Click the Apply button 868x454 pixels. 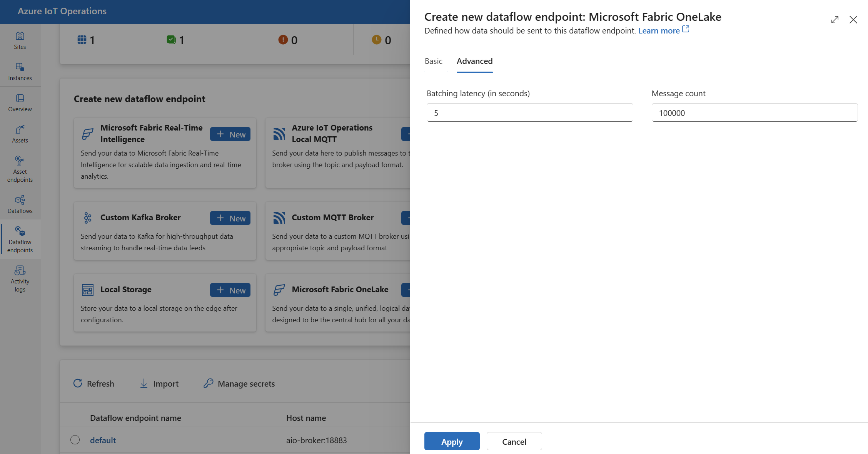pyautogui.click(x=451, y=441)
